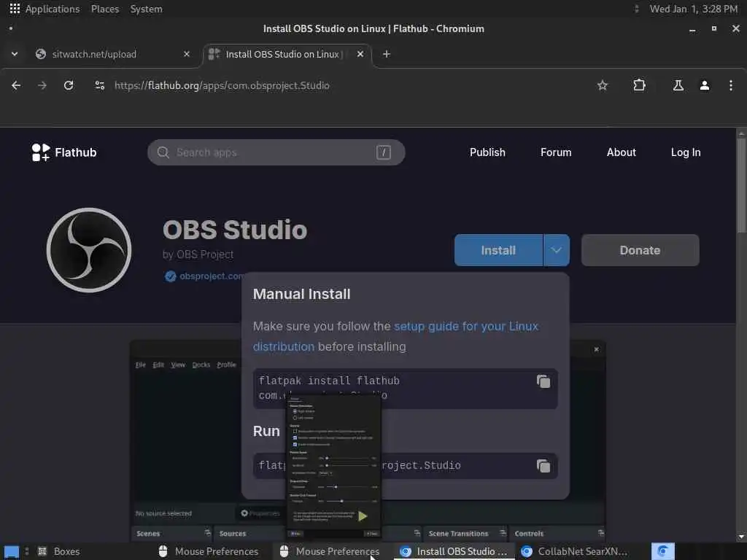This screenshot has width=747, height=560.
Task: Focus the Search apps field
Action: tap(276, 152)
